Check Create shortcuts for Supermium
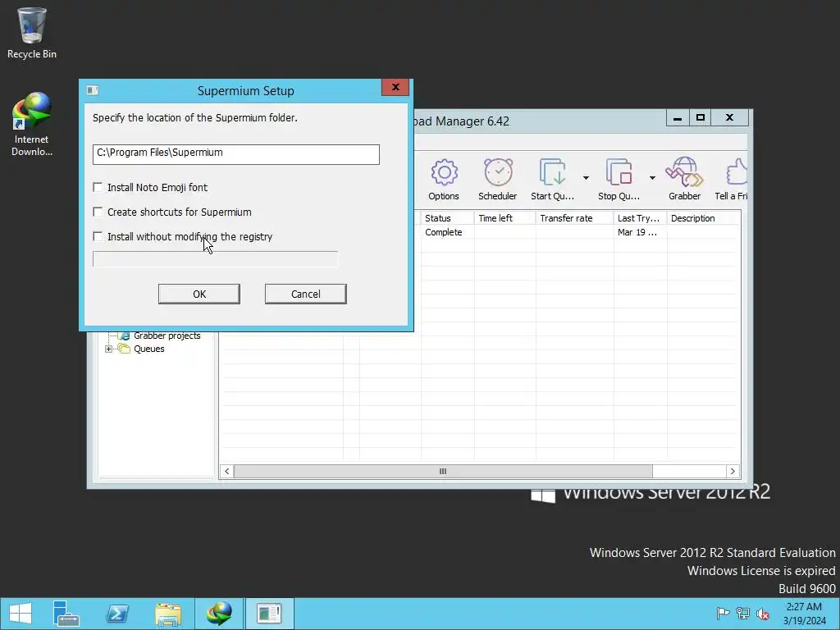This screenshot has height=630, width=840. (x=98, y=212)
